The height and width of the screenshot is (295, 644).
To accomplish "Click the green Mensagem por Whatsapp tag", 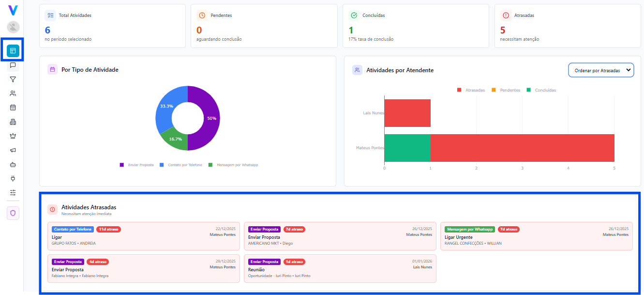I will [x=470, y=229].
